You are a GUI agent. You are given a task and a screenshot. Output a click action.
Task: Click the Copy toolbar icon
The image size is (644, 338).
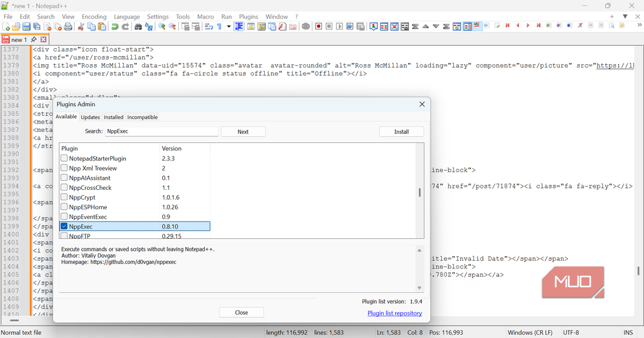pyautogui.click(x=91, y=26)
